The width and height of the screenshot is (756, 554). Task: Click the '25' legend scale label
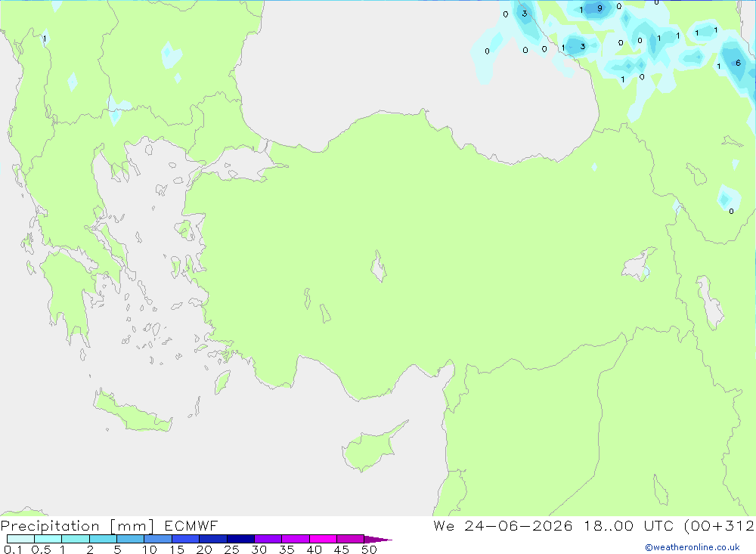click(231, 549)
